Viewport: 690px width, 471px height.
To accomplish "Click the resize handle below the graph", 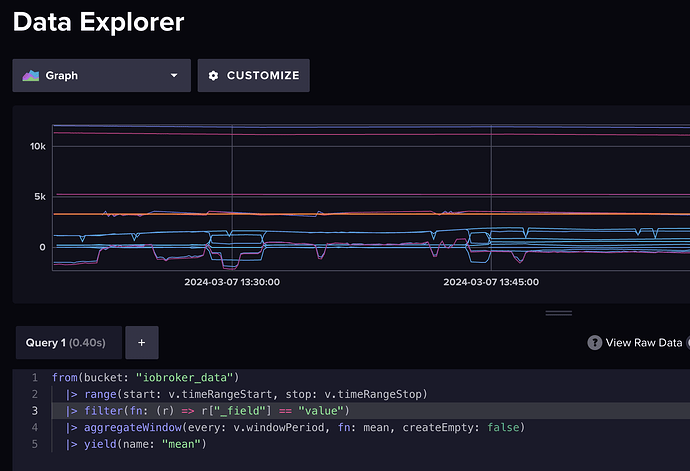I will [x=558, y=313].
